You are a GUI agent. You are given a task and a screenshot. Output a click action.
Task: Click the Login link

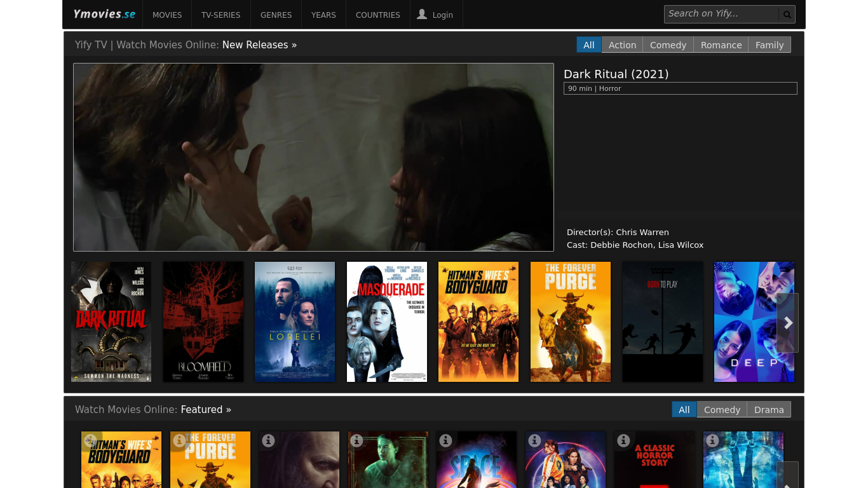click(x=443, y=15)
